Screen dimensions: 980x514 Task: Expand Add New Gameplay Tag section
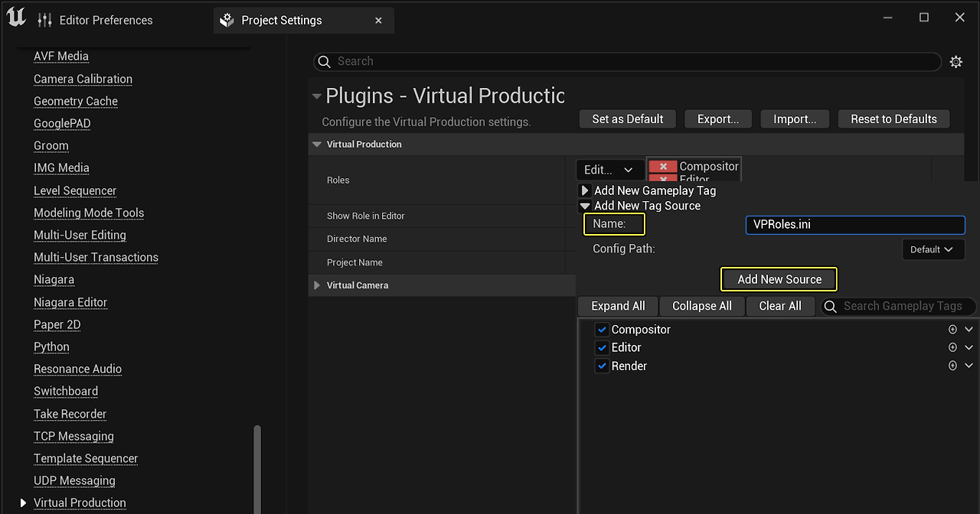[x=585, y=190]
